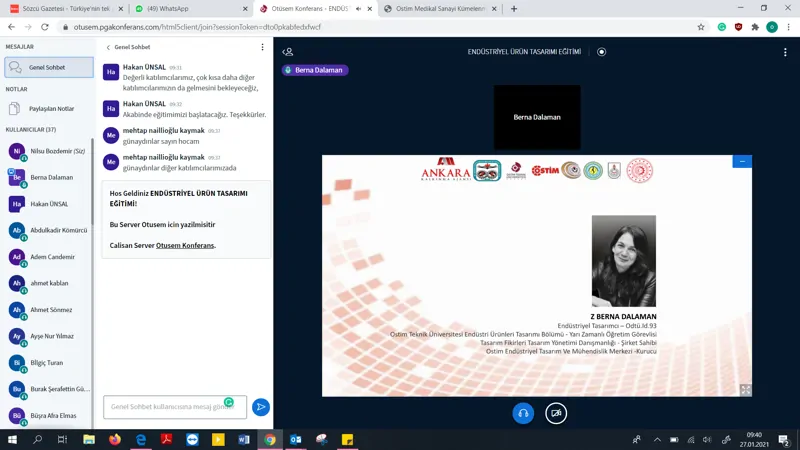
Task: Open the volume control in the system tray
Action: [x=707, y=439]
